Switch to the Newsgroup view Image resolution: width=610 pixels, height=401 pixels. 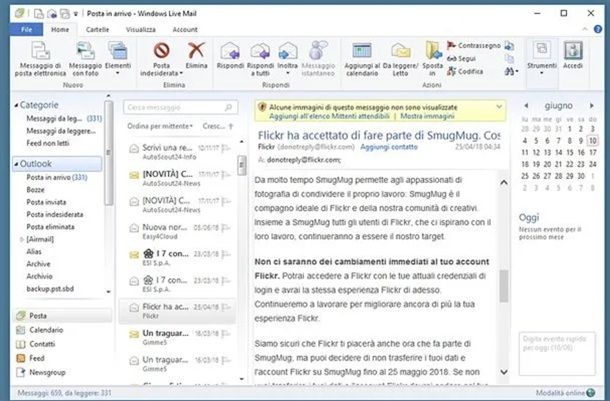[40, 373]
